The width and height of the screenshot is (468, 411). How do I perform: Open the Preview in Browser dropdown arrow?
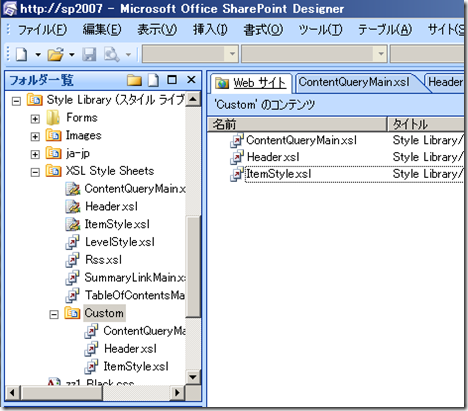point(128,54)
